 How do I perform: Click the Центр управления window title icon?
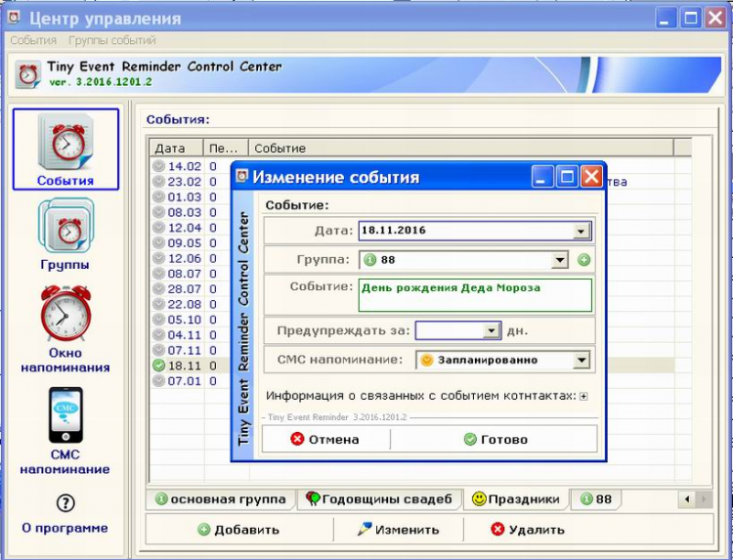click(15, 18)
